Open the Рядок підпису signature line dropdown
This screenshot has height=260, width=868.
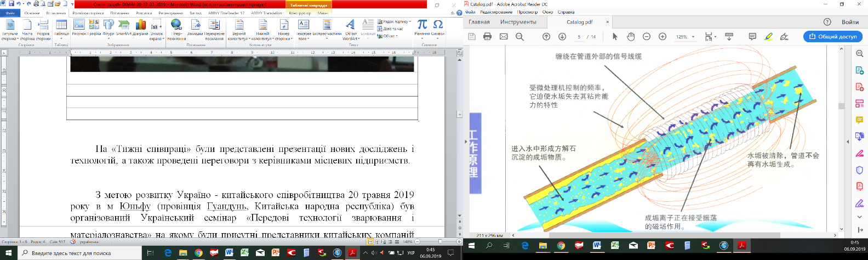pyautogui.click(x=393, y=22)
